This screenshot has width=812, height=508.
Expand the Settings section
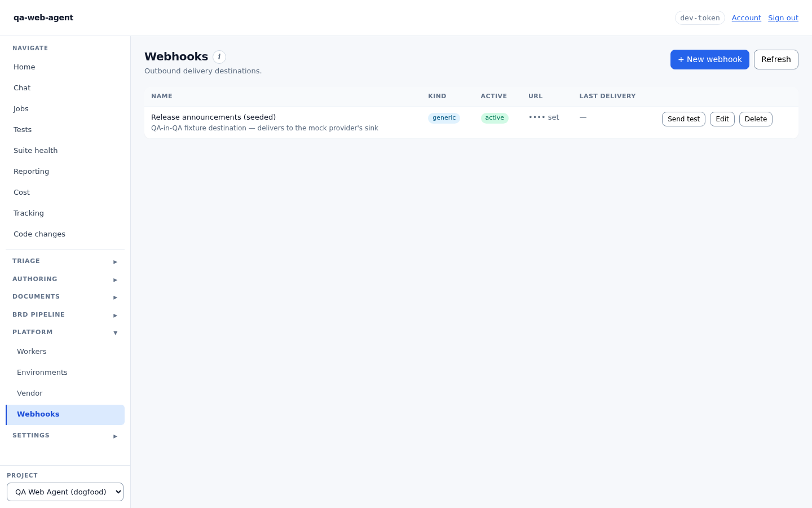point(65,436)
